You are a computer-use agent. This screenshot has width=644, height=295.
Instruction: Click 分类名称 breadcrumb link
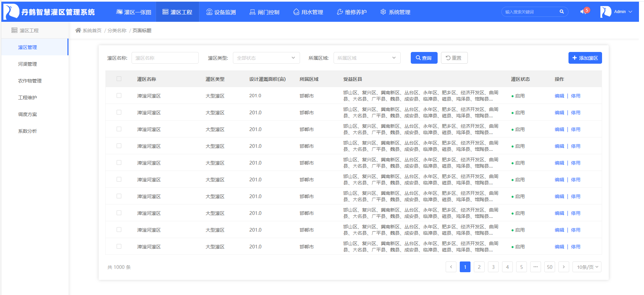point(117,31)
